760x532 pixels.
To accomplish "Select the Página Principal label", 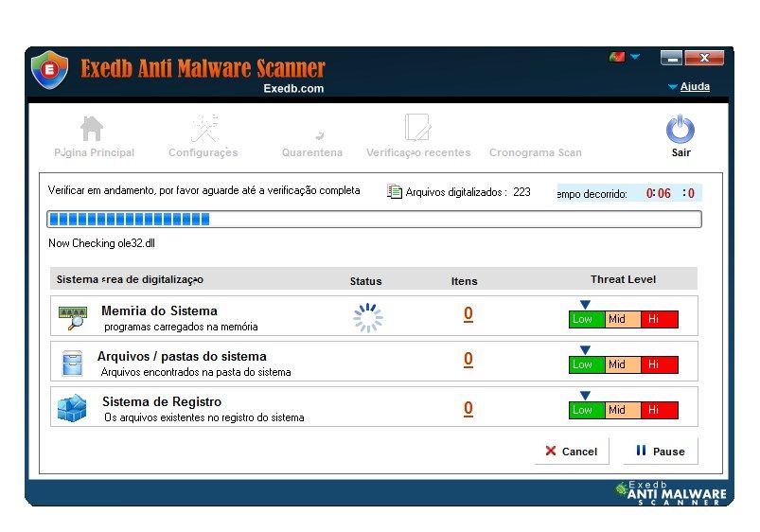I will (94, 152).
